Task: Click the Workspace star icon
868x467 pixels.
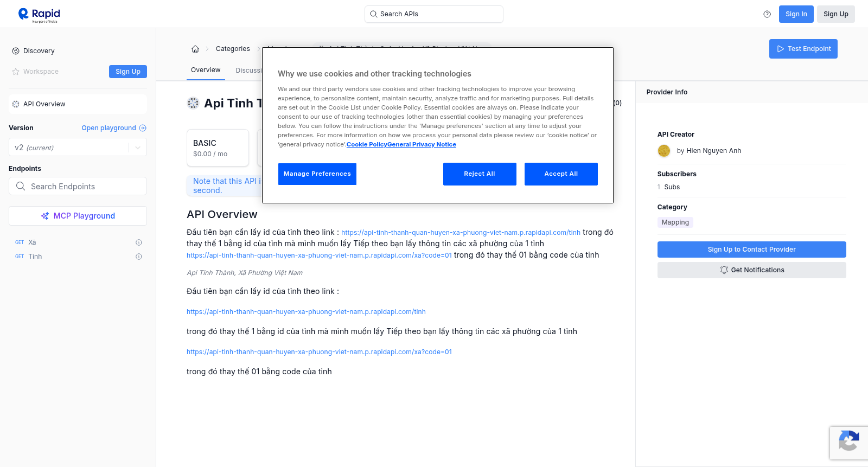Action: point(16,72)
